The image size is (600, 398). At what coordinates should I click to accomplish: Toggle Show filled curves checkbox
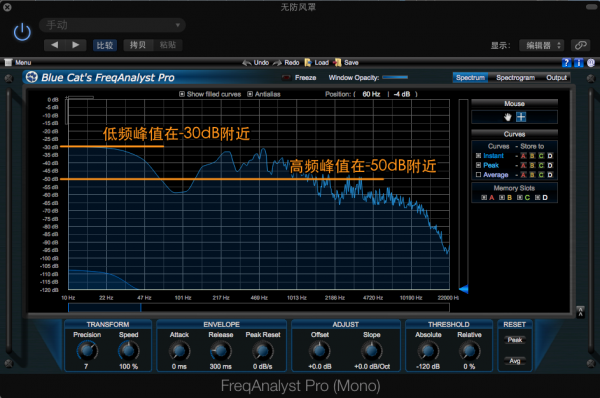(x=182, y=94)
